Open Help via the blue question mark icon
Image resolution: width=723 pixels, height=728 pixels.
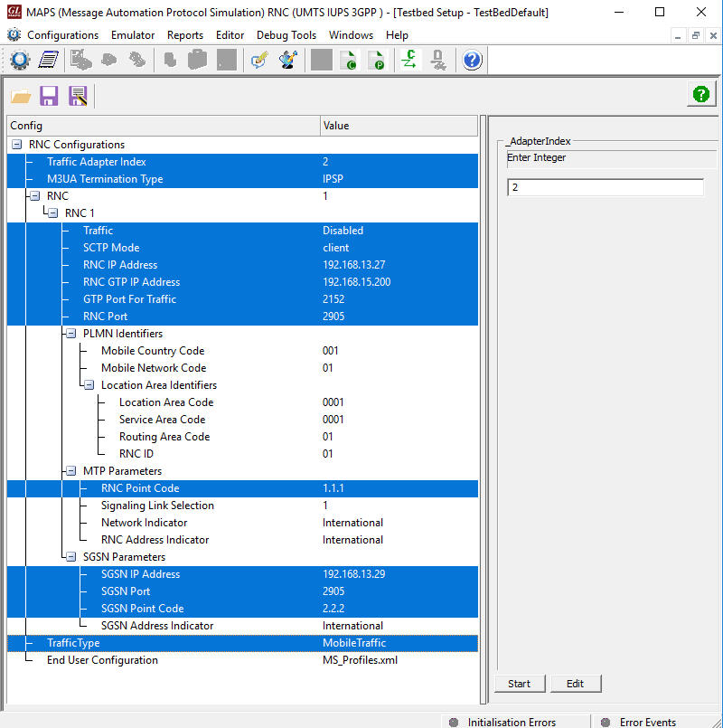coord(471,60)
